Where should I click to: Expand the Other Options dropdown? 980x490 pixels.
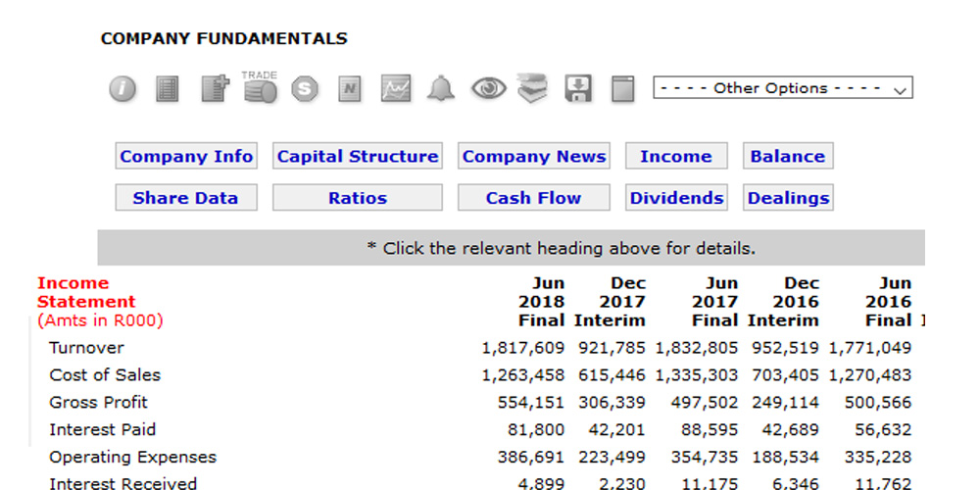coord(783,88)
